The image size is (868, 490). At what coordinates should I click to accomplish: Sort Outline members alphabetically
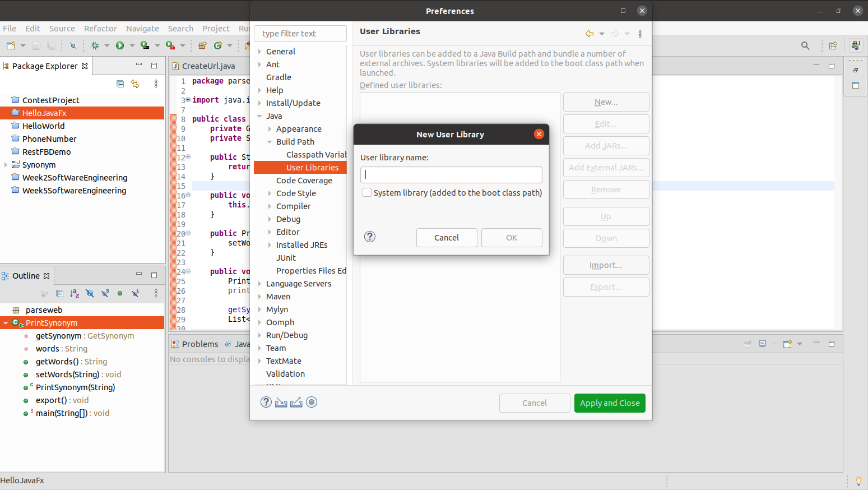pos(75,294)
